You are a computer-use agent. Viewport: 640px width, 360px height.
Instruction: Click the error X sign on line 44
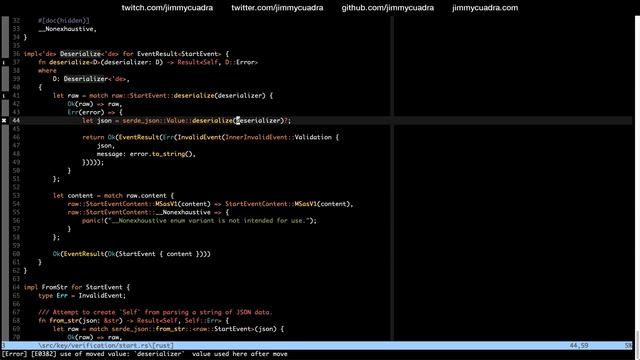[x=4, y=120]
